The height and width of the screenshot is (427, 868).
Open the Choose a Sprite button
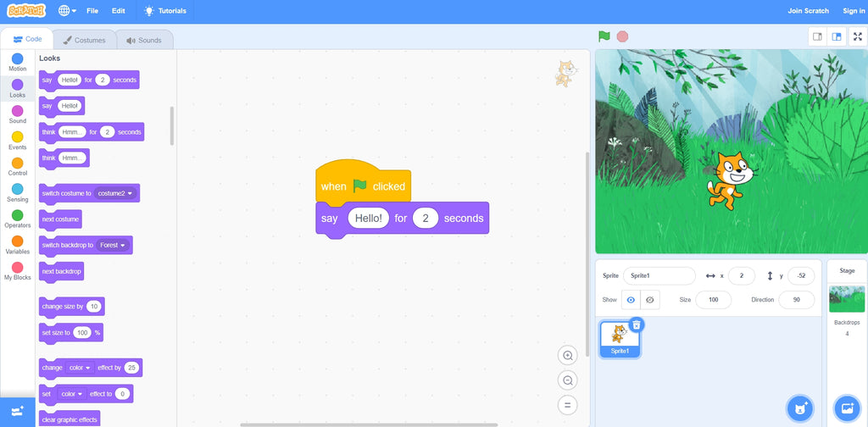point(798,408)
